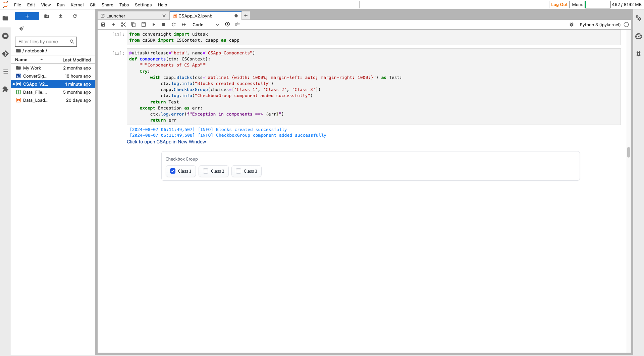Open the debugger bug icon on right sidebar

click(639, 54)
